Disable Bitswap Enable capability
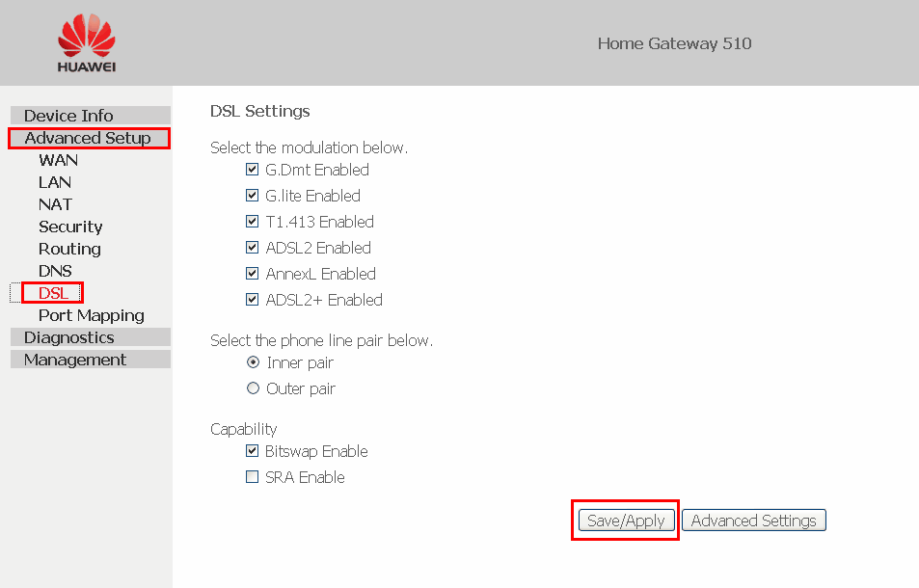 (x=252, y=451)
